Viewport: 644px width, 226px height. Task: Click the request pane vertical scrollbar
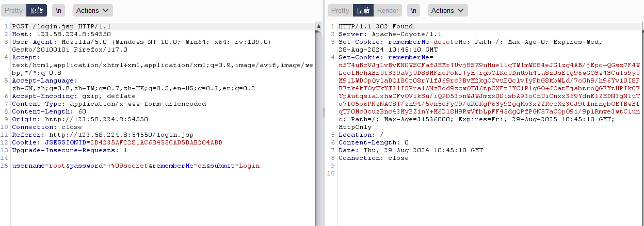pos(317,124)
